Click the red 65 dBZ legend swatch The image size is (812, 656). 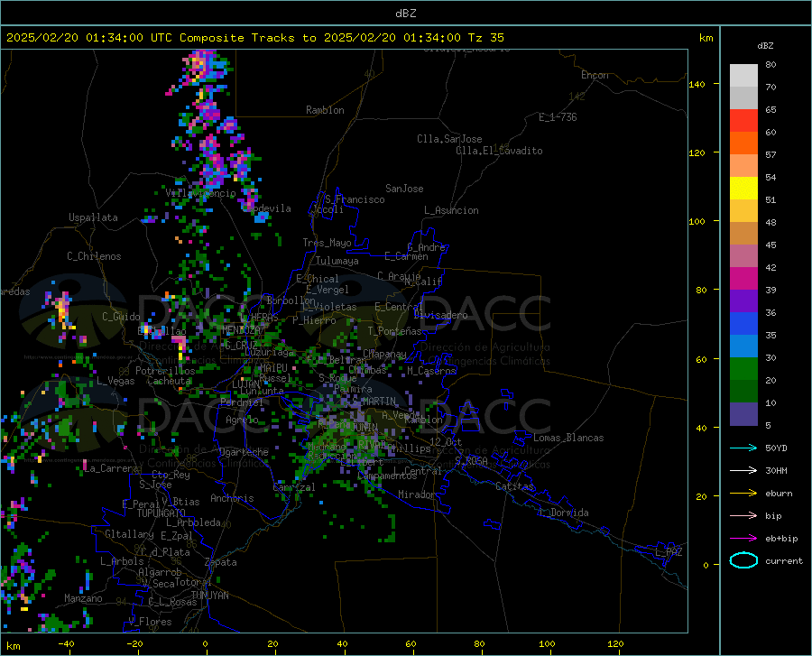743,120
